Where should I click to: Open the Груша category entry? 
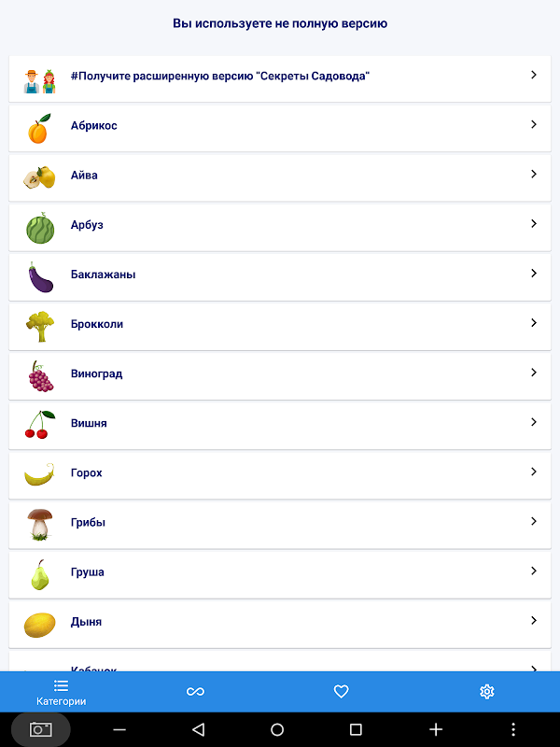[280, 574]
